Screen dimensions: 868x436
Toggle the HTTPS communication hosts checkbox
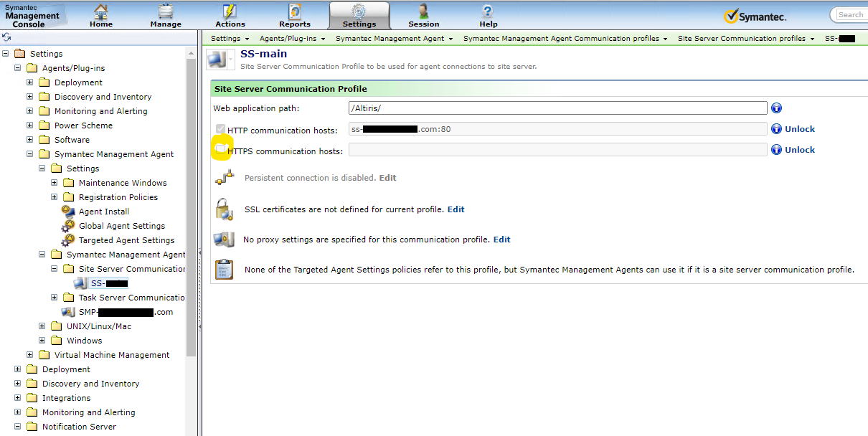[221, 148]
